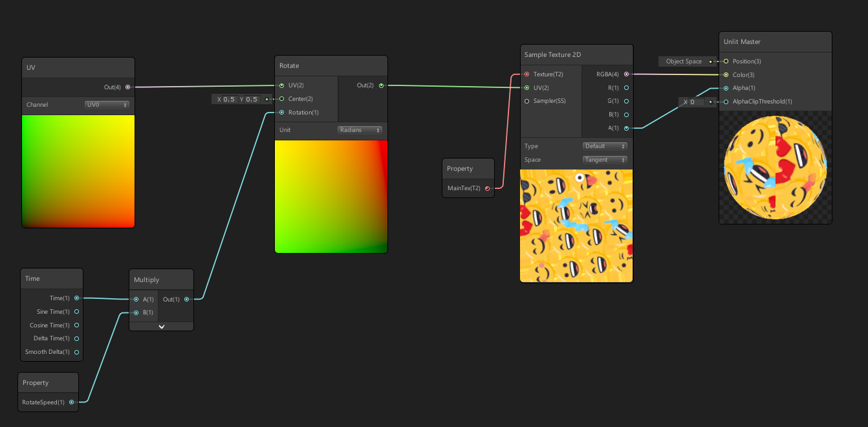The height and width of the screenshot is (427, 868).
Task: Click the Rotation(1) input port on Rotate node
Action: [281, 112]
